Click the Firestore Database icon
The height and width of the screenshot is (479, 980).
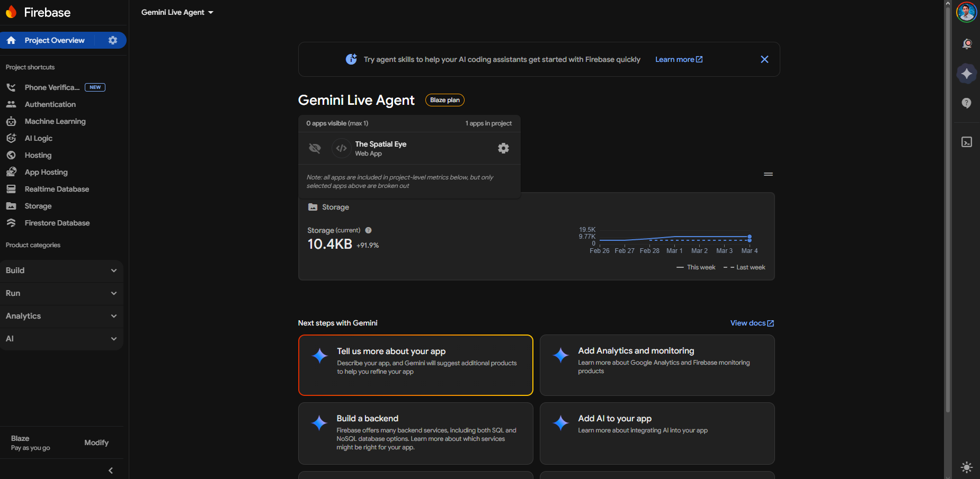click(11, 223)
